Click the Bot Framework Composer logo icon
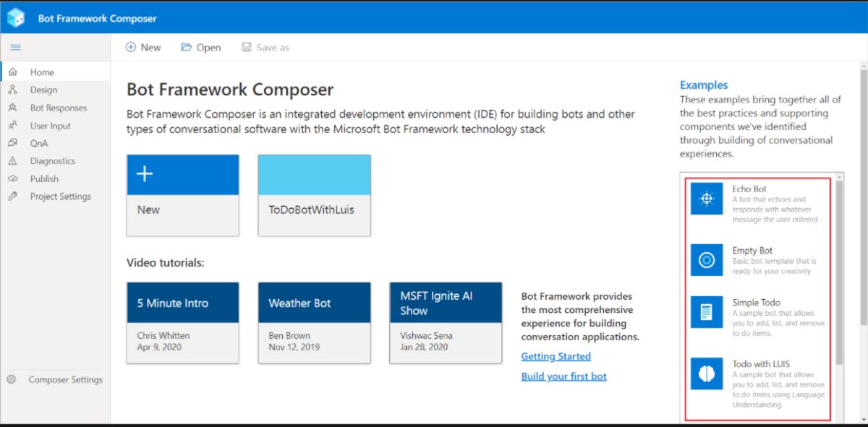The image size is (868, 427). [16, 18]
